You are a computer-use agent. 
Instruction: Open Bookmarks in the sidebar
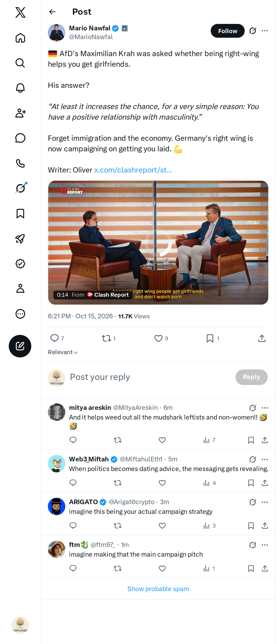20,213
